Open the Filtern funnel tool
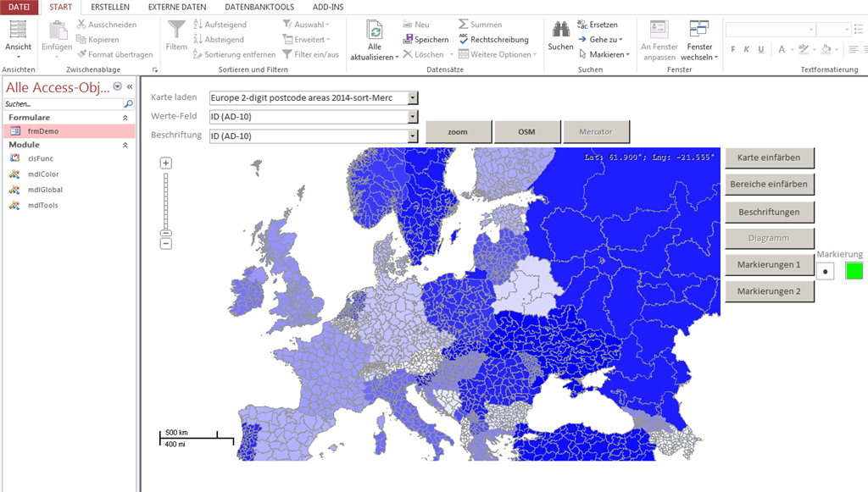This screenshot has width=868, height=492. (176, 34)
